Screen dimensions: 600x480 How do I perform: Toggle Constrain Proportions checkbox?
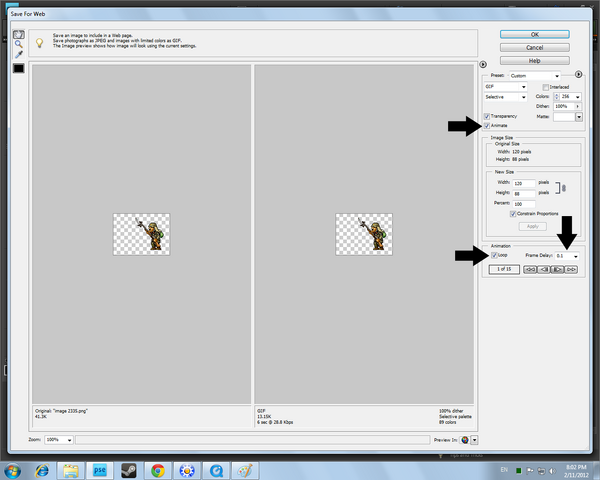[513, 214]
